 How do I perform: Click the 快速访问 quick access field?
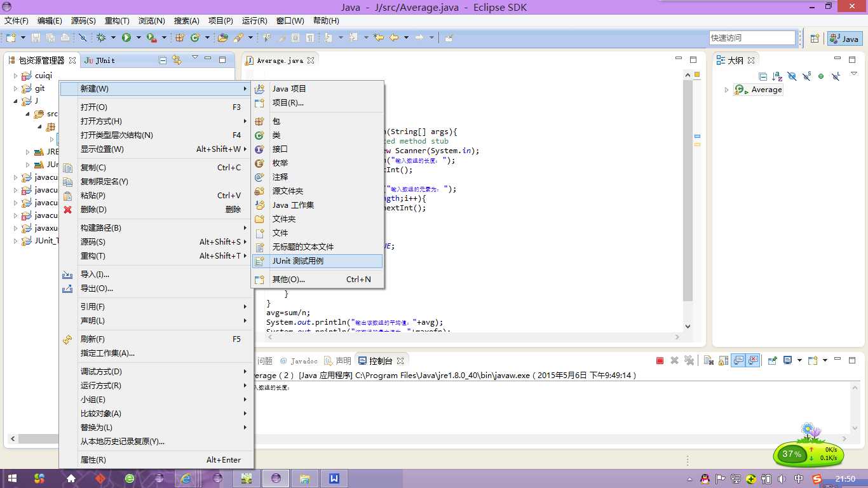point(752,38)
